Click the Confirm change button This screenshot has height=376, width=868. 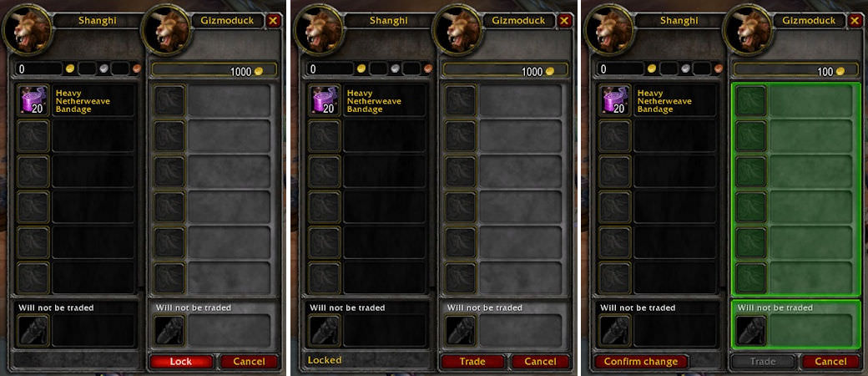[641, 362]
